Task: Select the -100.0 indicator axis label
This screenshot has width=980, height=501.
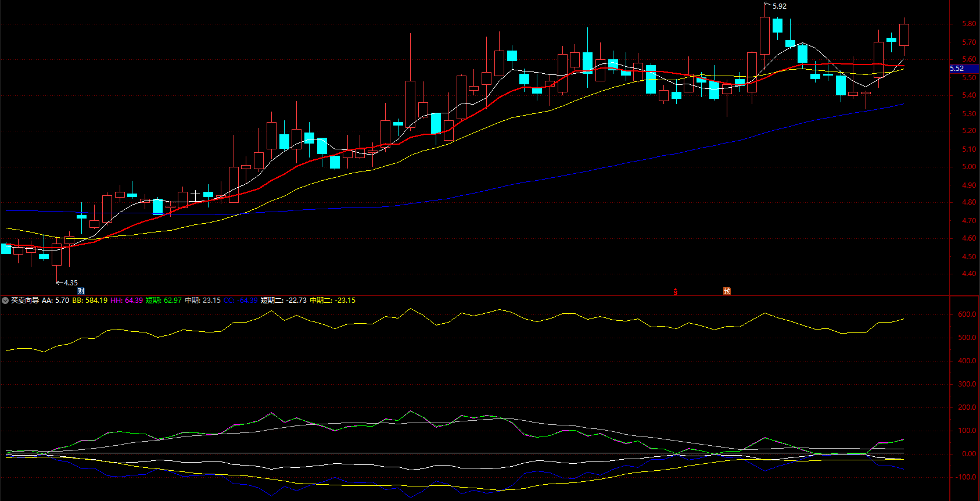Action: [965, 477]
